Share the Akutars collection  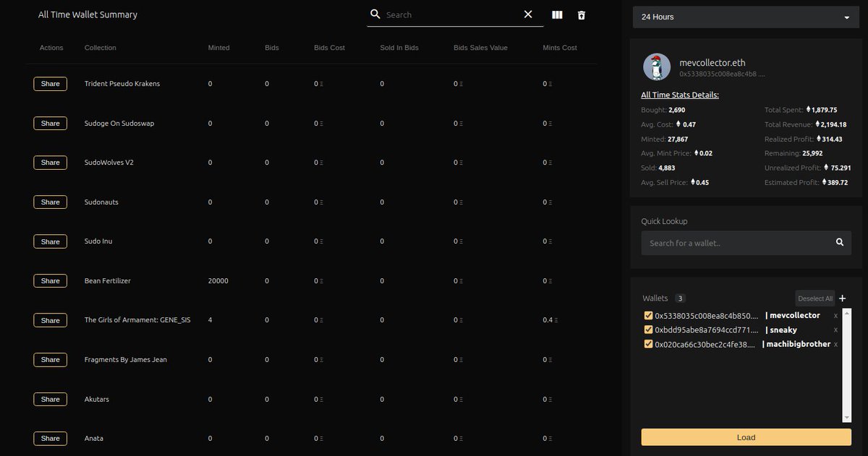point(51,399)
